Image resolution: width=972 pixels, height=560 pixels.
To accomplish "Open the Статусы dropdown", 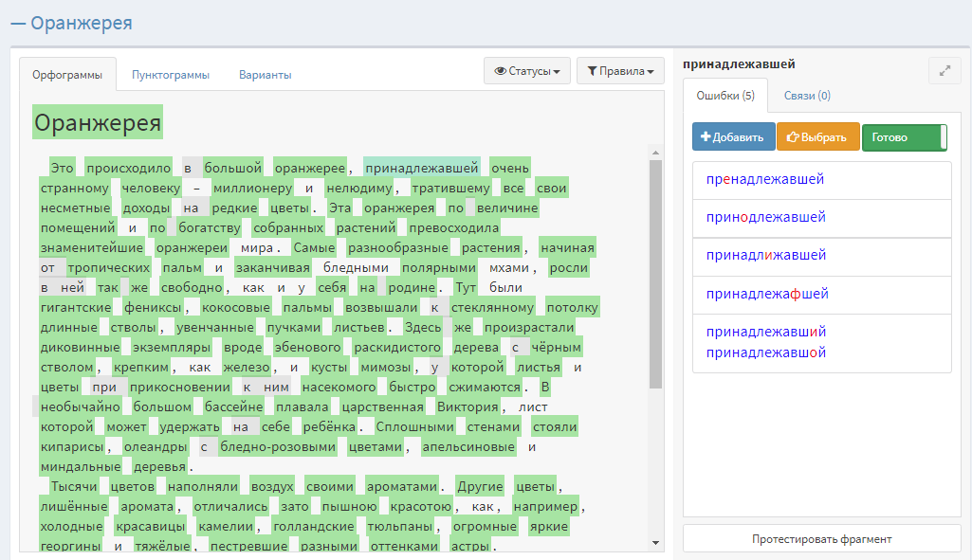I will [x=527, y=71].
